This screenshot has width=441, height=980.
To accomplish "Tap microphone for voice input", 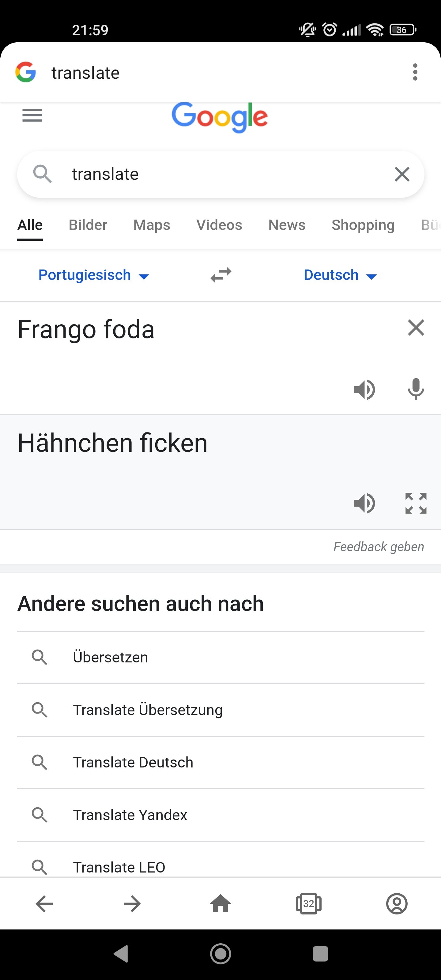I will [416, 389].
